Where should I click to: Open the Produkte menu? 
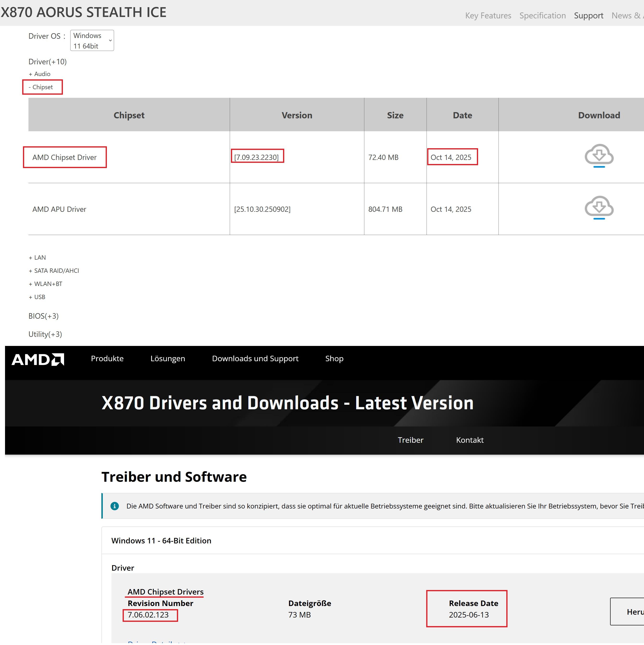(107, 358)
